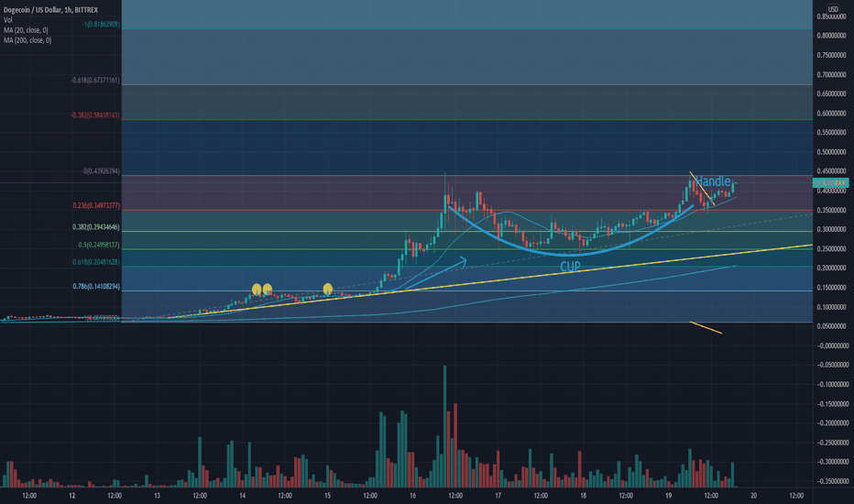
Task: Click date label 14 on time axis
Action: coord(243,496)
